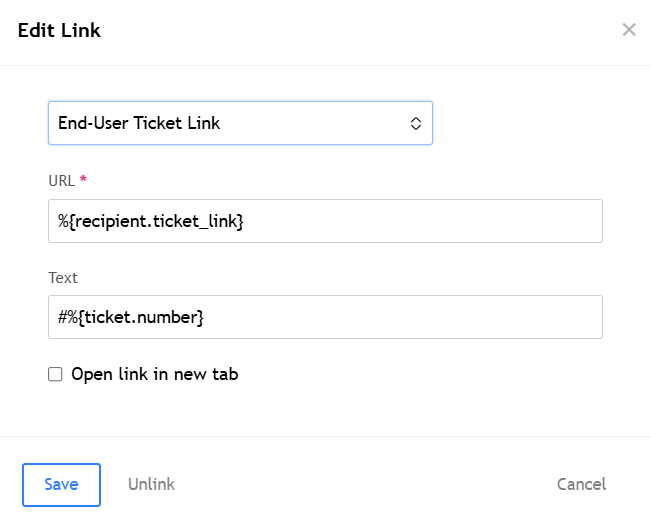Click the End-User Ticket Link label text
This screenshot has width=650, height=530.
(x=139, y=124)
